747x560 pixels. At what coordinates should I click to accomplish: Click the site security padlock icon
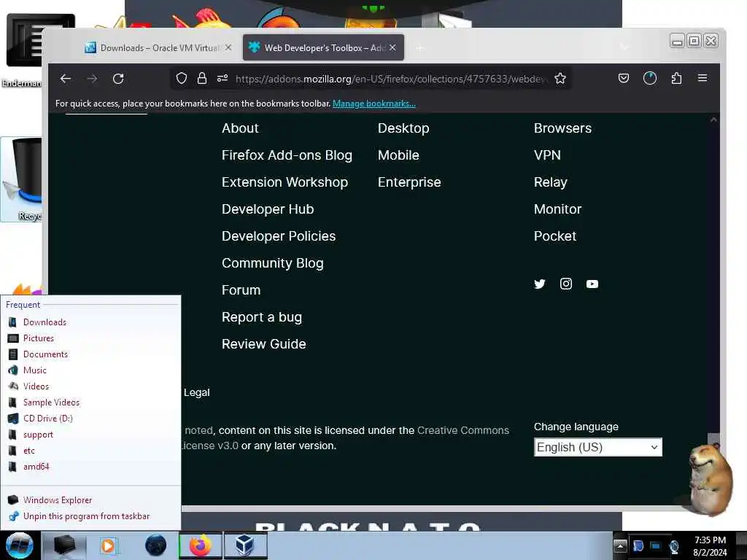tap(202, 79)
